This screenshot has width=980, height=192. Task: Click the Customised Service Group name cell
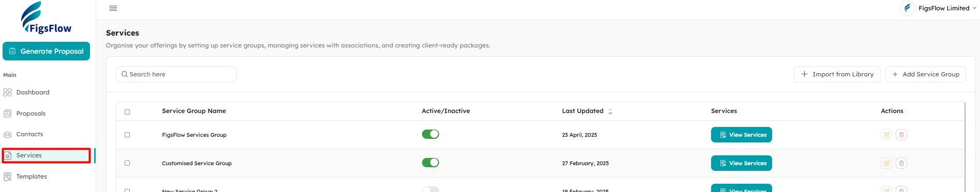coord(197,163)
